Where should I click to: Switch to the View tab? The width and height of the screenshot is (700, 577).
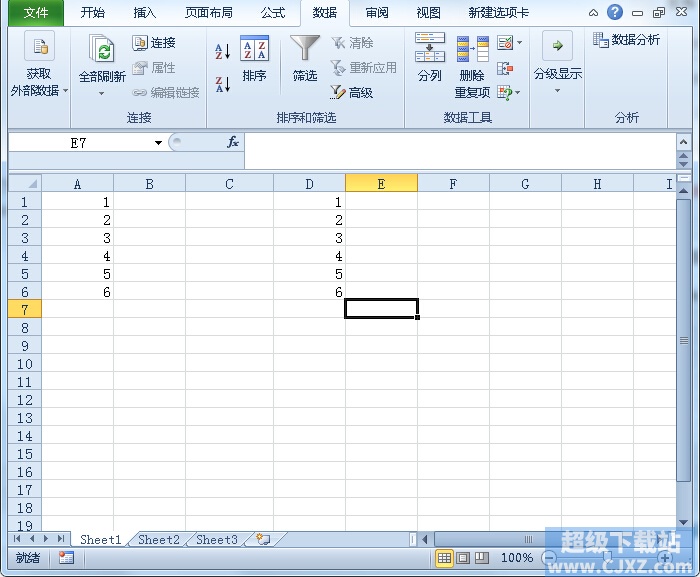429,13
